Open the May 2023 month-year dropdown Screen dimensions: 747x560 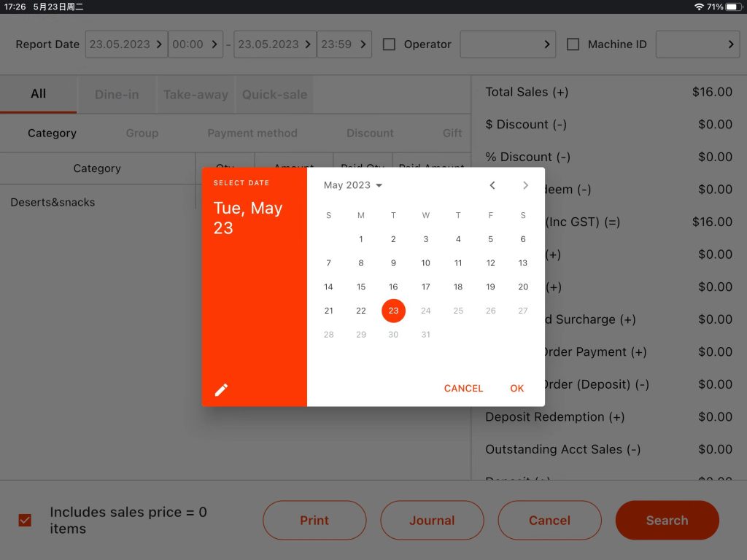coord(353,185)
